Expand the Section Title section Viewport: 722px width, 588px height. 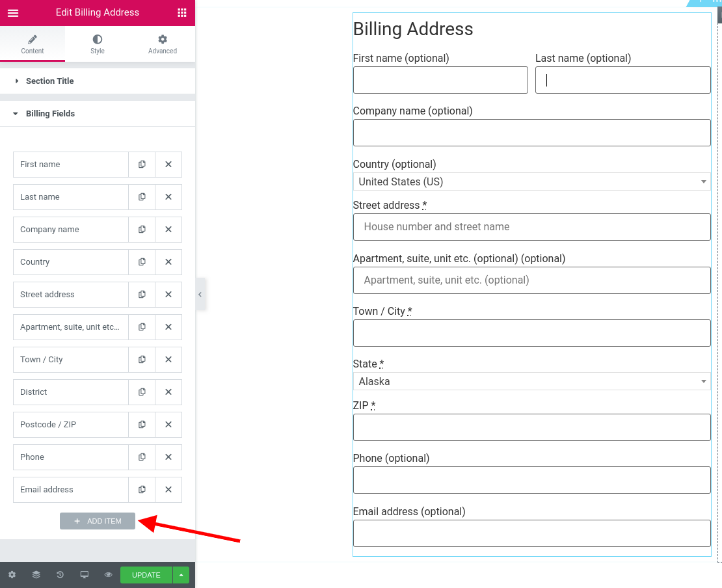click(98, 81)
